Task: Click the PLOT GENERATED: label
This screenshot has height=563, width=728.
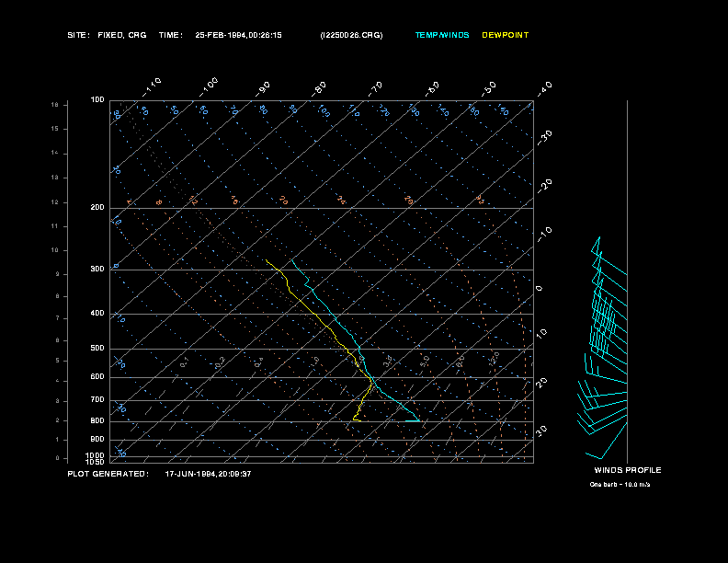Action: coord(108,474)
